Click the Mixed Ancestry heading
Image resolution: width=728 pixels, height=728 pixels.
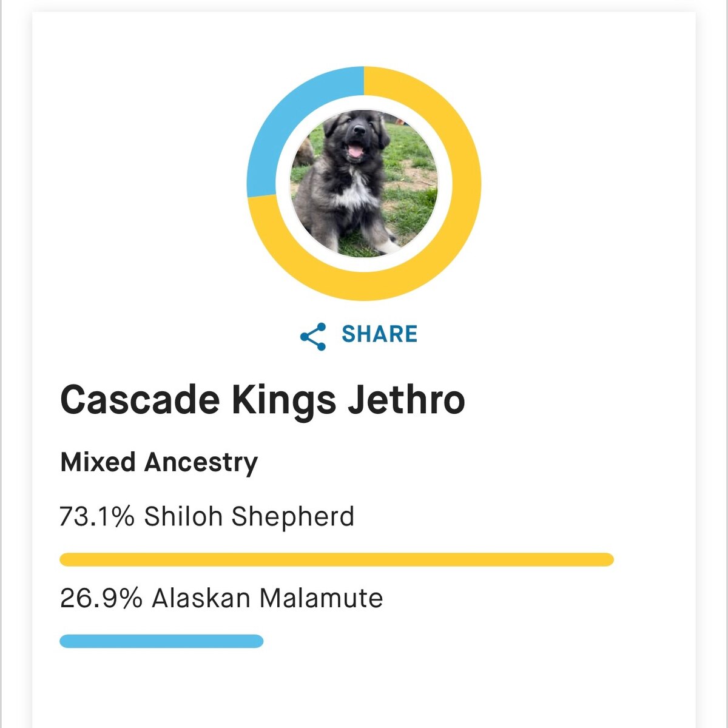pyautogui.click(x=159, y=462)
